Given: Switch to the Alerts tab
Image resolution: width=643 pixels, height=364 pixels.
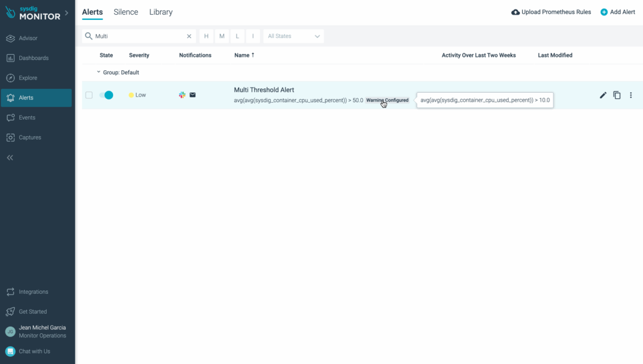Looking at the screenshot, I should (92, 12).
